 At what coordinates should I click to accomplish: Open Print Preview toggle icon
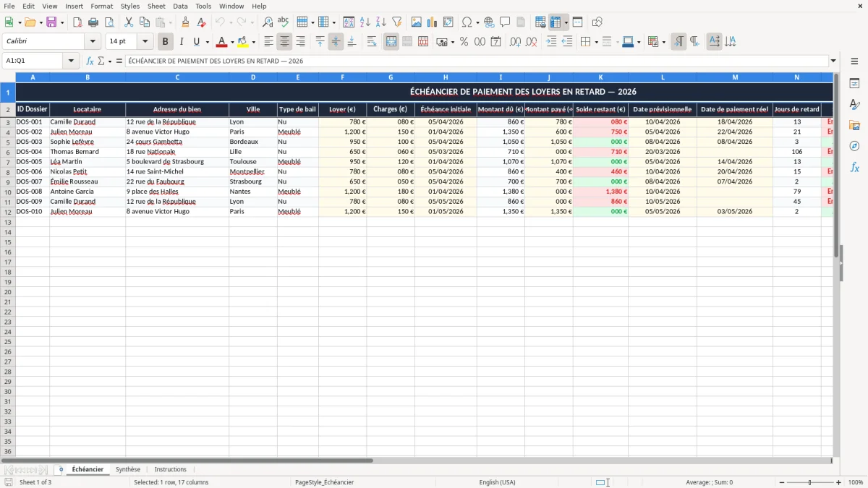[x=109, y=22]
